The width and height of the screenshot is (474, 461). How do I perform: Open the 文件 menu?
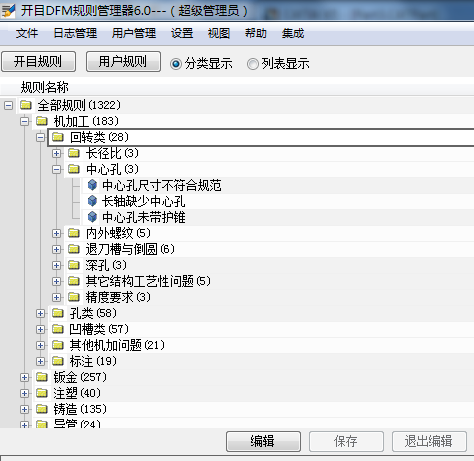click(27, 33)
